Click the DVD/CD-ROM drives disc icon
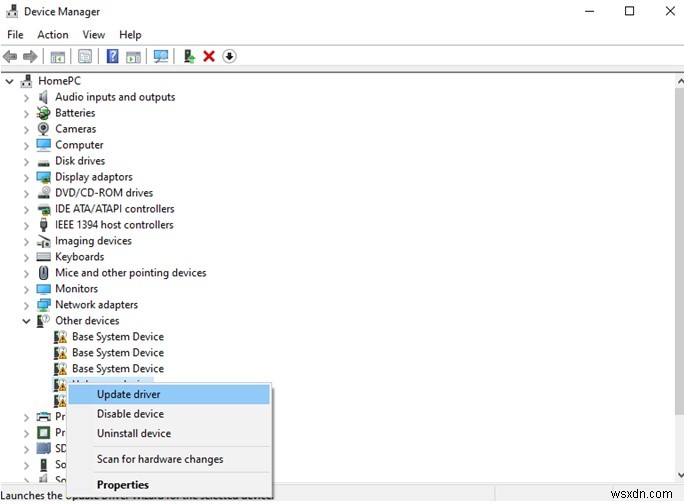Screen dimensions: 684x504 click(44, 192)
